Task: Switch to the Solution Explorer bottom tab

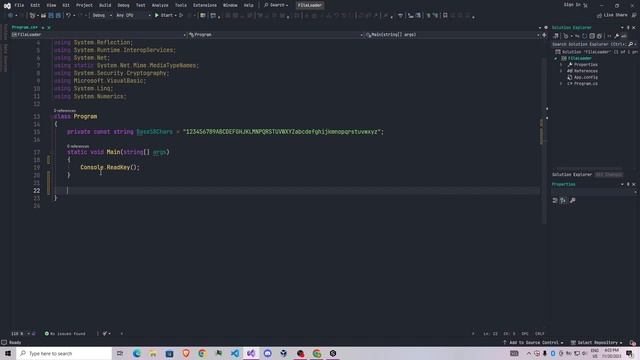Action: click(572, 175)
